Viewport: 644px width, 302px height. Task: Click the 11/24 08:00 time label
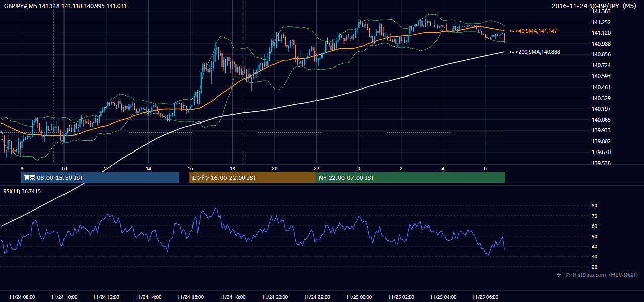[22, 297]
